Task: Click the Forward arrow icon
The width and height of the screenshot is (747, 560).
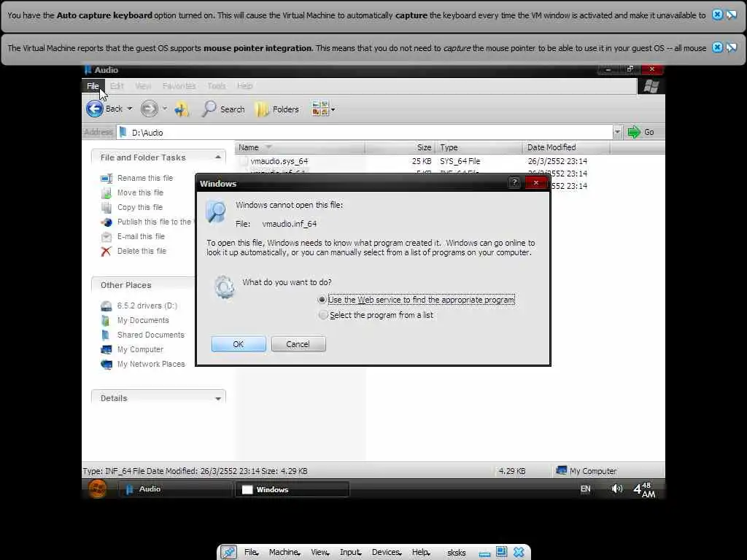Action: pos(149,109)
